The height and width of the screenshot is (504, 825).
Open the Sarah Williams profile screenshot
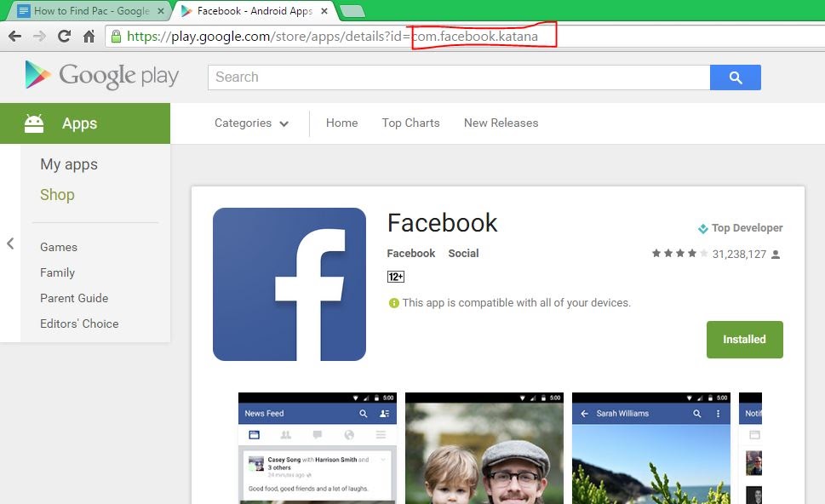(x=650, y=448)
